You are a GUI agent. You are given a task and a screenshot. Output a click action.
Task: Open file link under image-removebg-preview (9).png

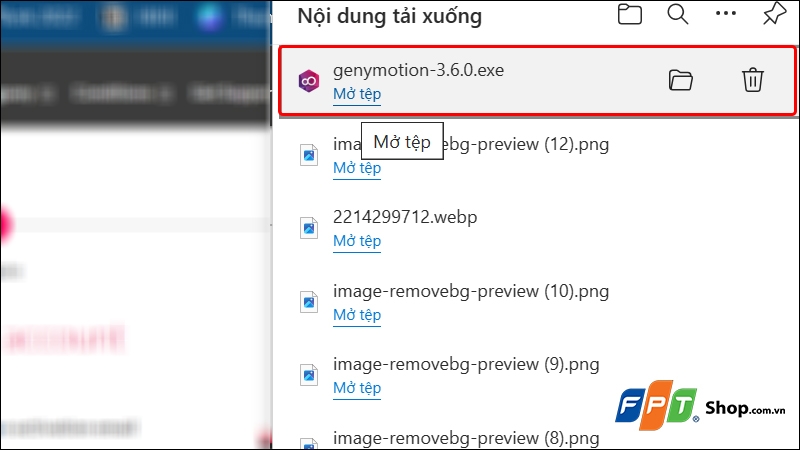point(357,388)
